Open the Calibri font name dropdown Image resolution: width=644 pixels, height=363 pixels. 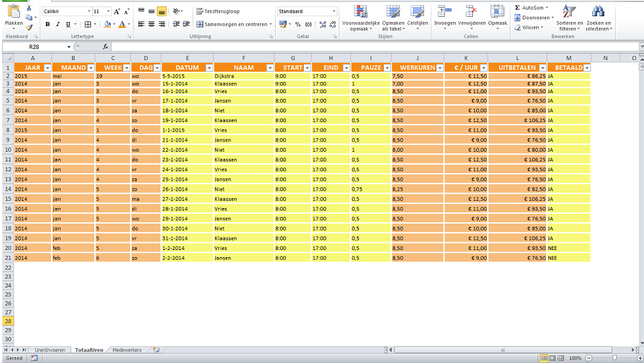(88, 12)
